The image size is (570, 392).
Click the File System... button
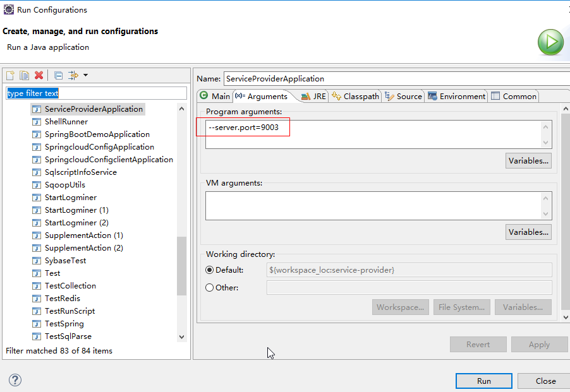[462, 307]
